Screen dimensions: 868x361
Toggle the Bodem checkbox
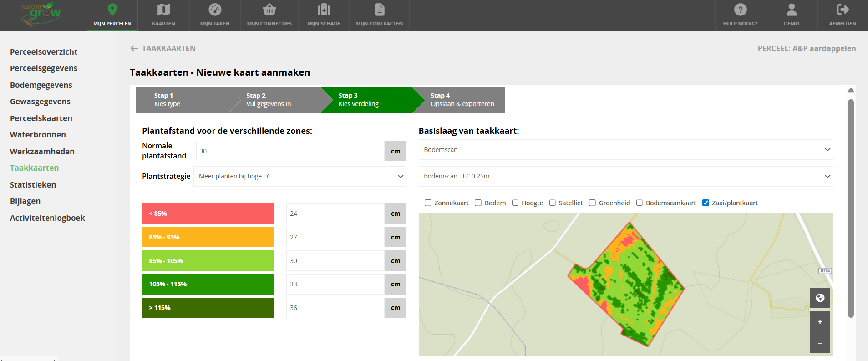tap(478, 203)
